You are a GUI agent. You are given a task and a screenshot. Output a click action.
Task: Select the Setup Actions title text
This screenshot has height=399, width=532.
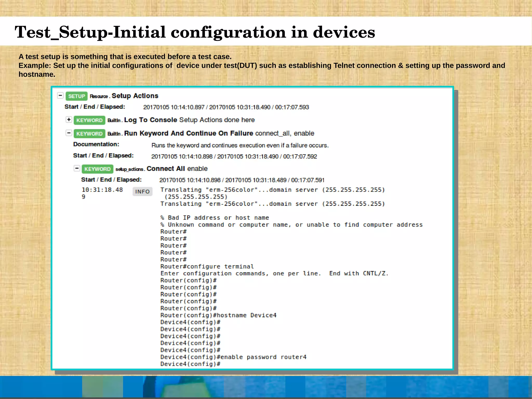click(135, 96)
